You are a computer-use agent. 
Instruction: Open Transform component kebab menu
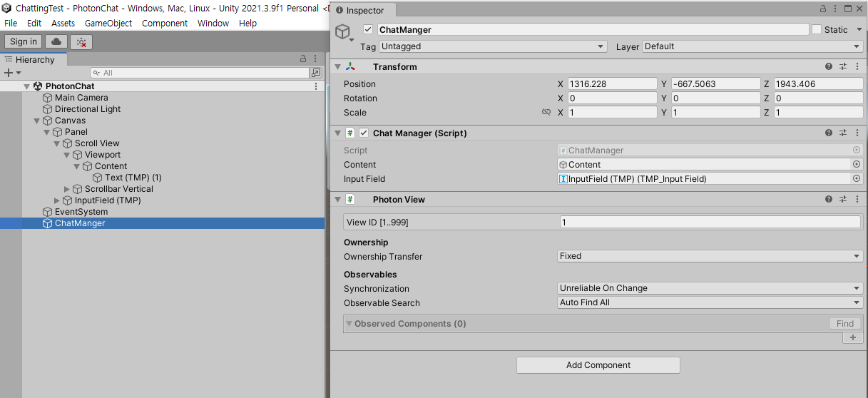click(x=856, y=66)
